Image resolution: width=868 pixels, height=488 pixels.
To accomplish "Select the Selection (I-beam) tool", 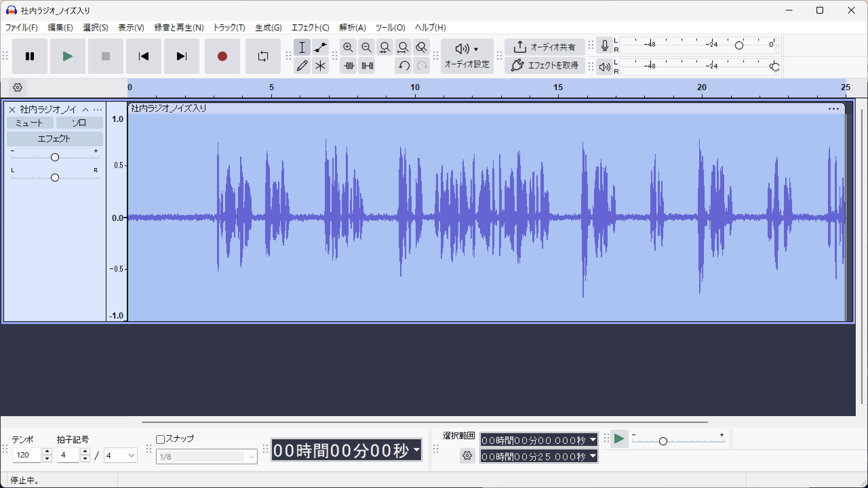I will click(302, 47).
